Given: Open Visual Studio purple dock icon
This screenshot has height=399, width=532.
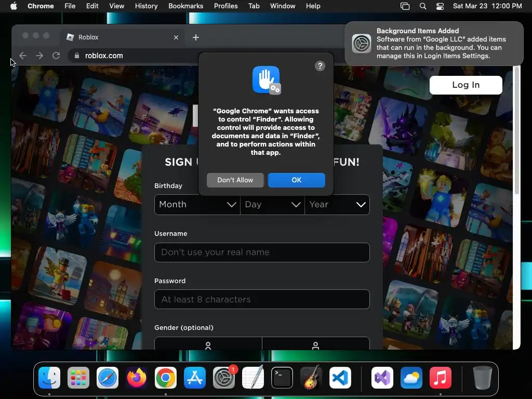Looking at the screenshot, I should pyautogui.click(x=382, y=377).
